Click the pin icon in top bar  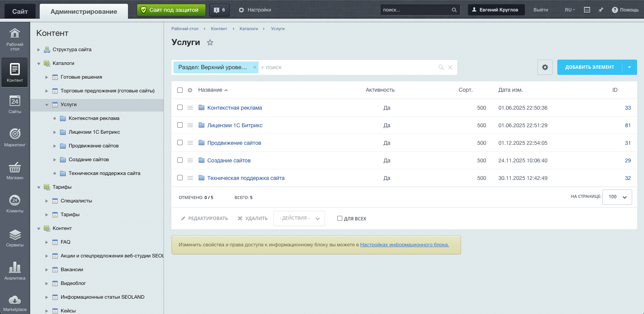pos(601,10)
